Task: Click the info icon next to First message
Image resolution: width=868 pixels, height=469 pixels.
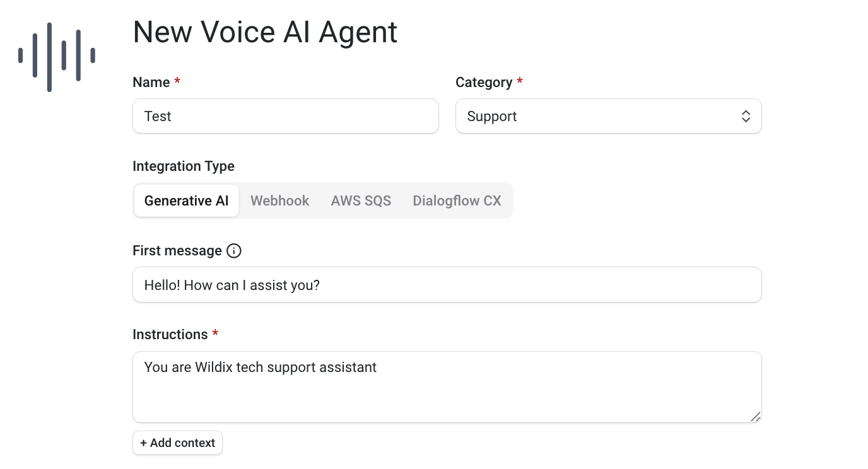Action: click(233, 251)
